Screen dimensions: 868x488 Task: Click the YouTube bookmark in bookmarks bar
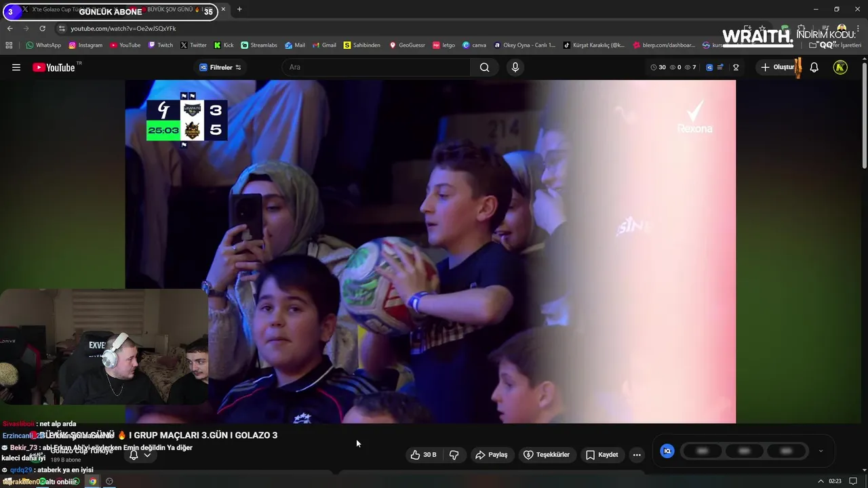[125, 45]
